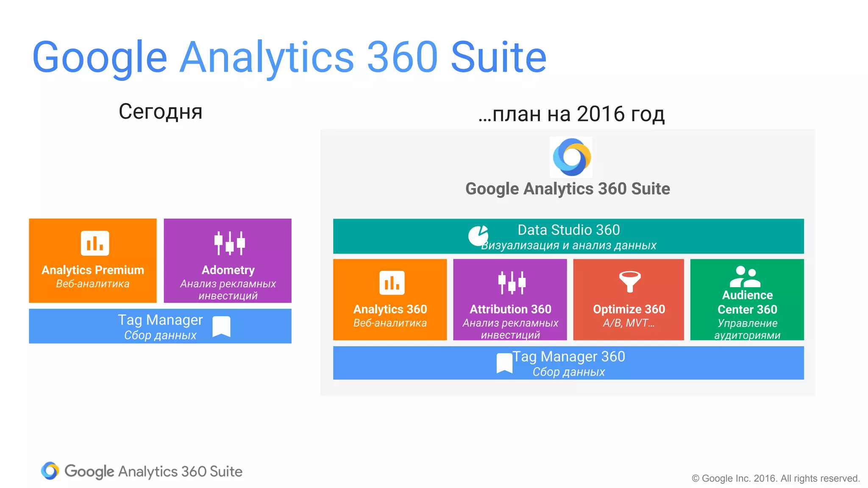Click the Attribution 360 sliders icon

pos(512,283)
